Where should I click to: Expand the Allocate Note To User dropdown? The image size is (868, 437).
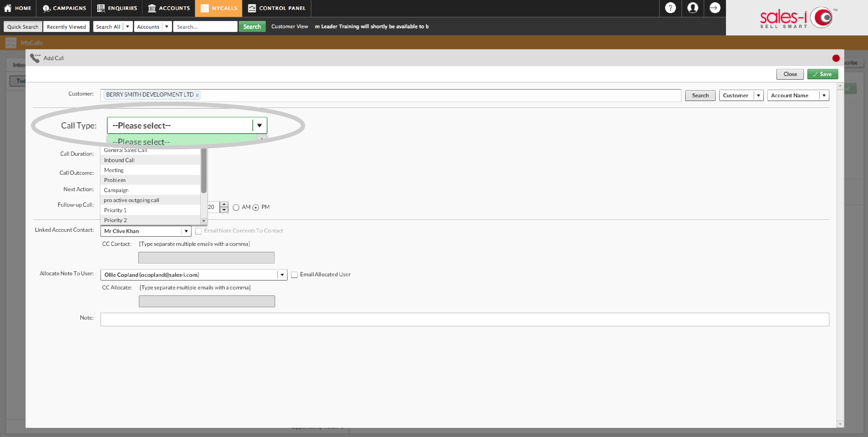(x=282, y=275)
